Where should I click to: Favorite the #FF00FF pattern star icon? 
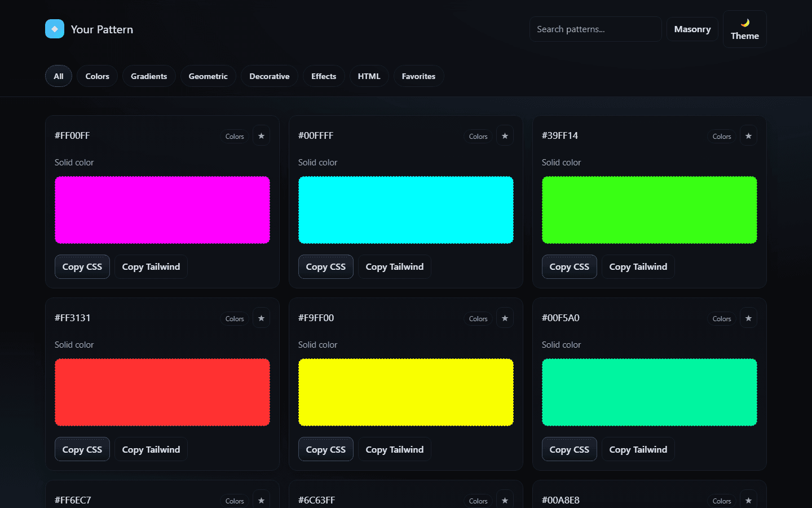coord(261,135)
